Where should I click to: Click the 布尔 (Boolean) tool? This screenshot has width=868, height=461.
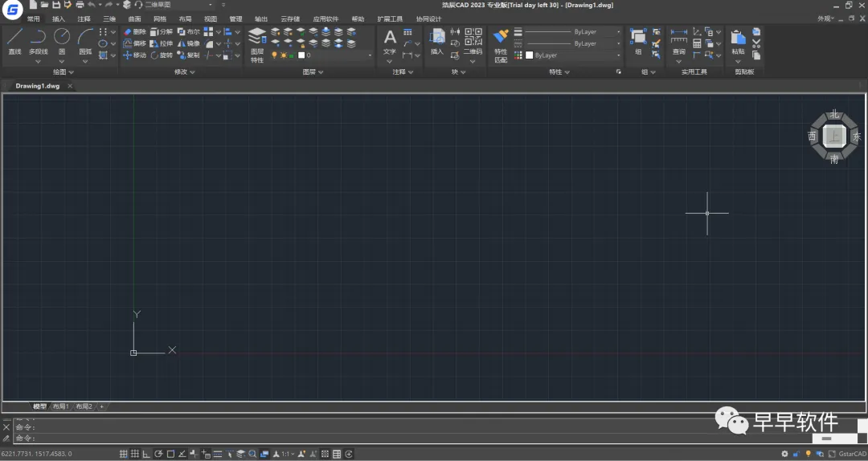[x=189, y=32]
